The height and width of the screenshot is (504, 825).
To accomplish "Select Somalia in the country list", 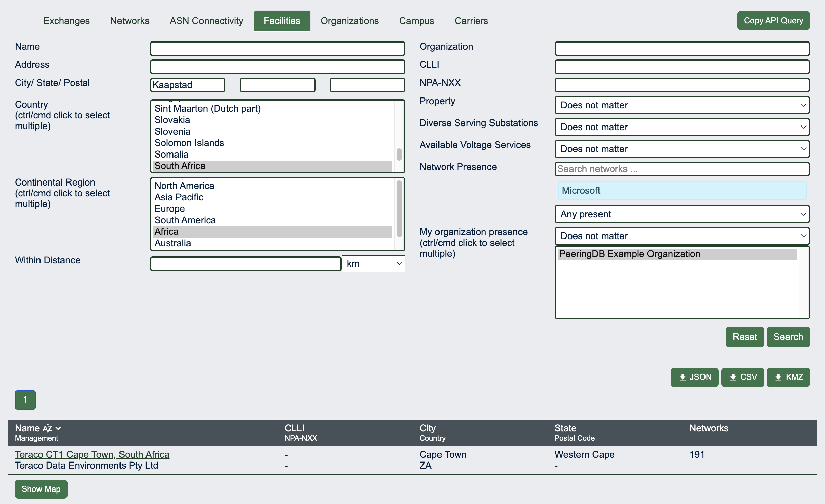I will [x=272, y=155].
